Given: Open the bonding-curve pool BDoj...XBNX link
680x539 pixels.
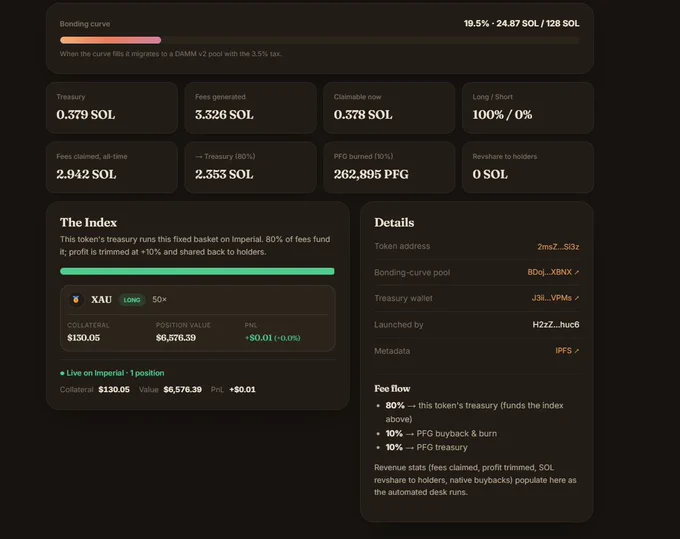Looking at the screenshot, I should point(549,272).
